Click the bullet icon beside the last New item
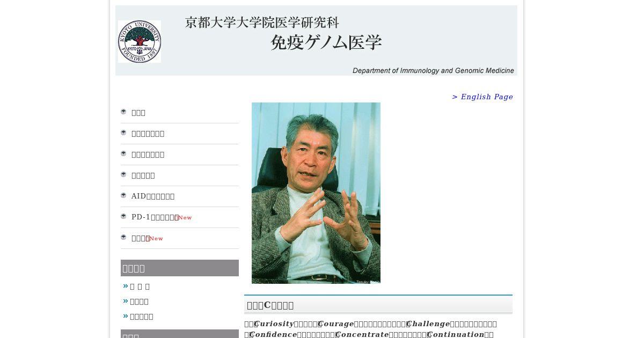The image size is (644, 338). 123,237
